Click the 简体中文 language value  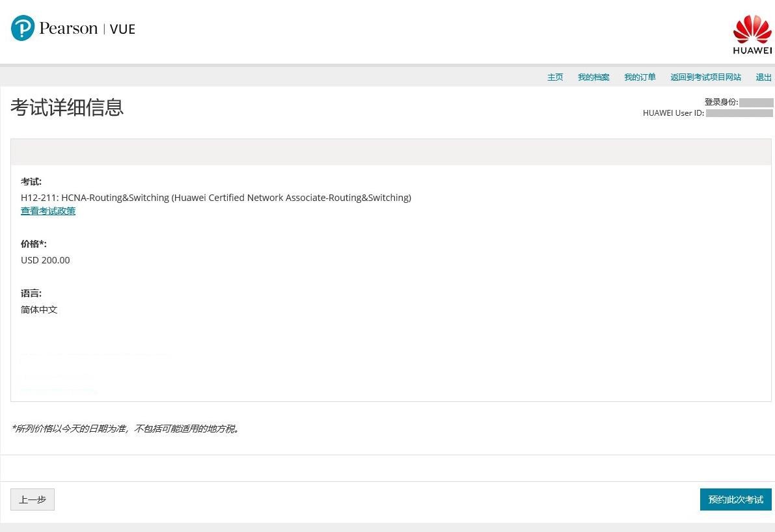coord(39,310)
